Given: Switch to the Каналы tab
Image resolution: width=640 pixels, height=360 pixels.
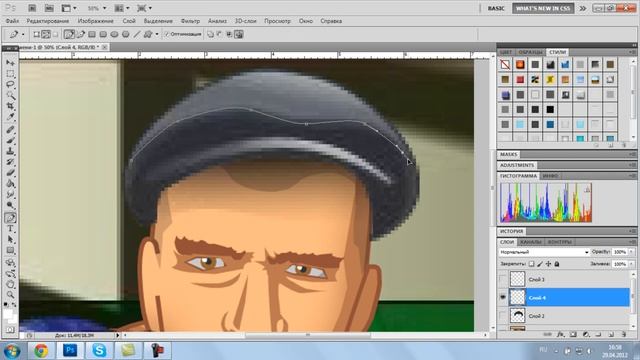Looking at the screenshot, I should click(531, 242).
